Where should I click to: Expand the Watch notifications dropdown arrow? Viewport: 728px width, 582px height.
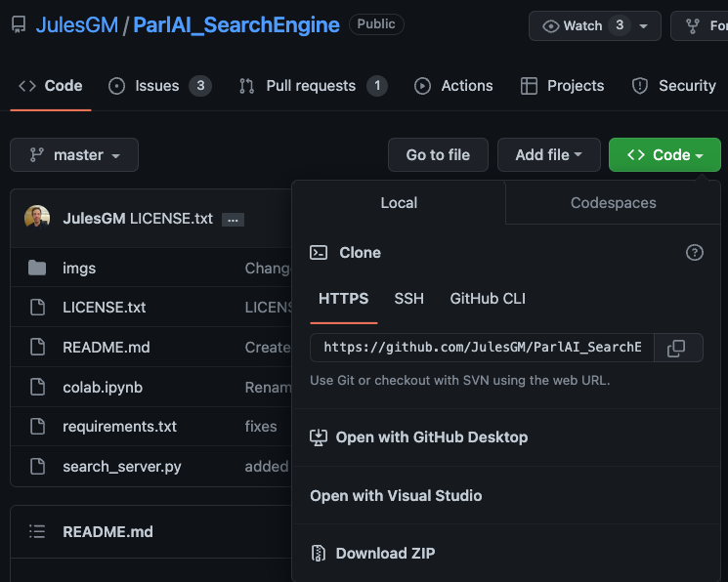[x=644, y=26]
